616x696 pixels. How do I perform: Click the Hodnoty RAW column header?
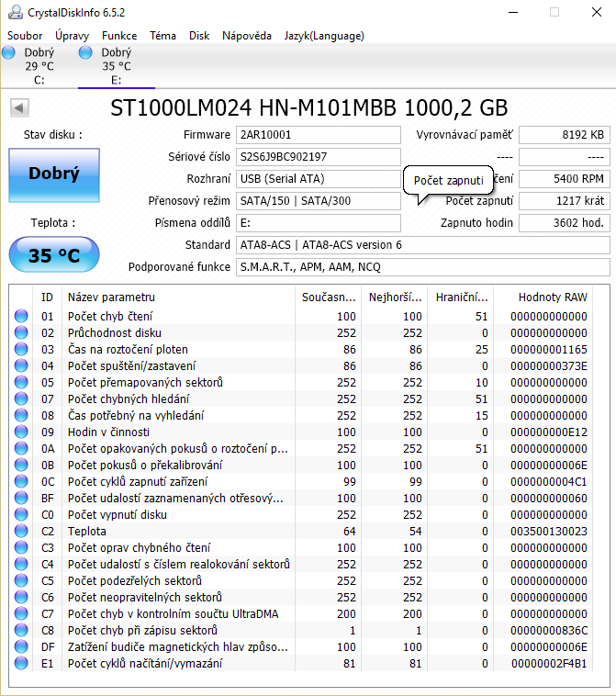tap(543, 297)
